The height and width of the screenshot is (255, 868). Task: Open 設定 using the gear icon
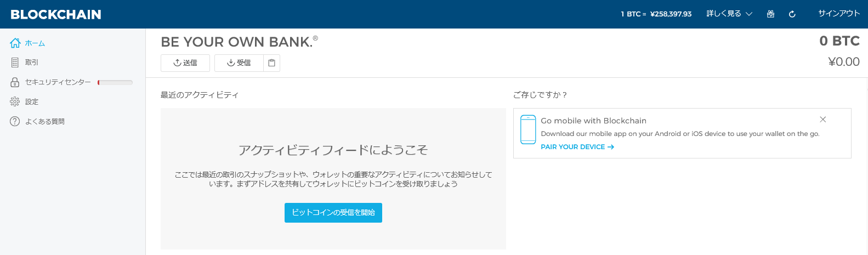[15, 102]
